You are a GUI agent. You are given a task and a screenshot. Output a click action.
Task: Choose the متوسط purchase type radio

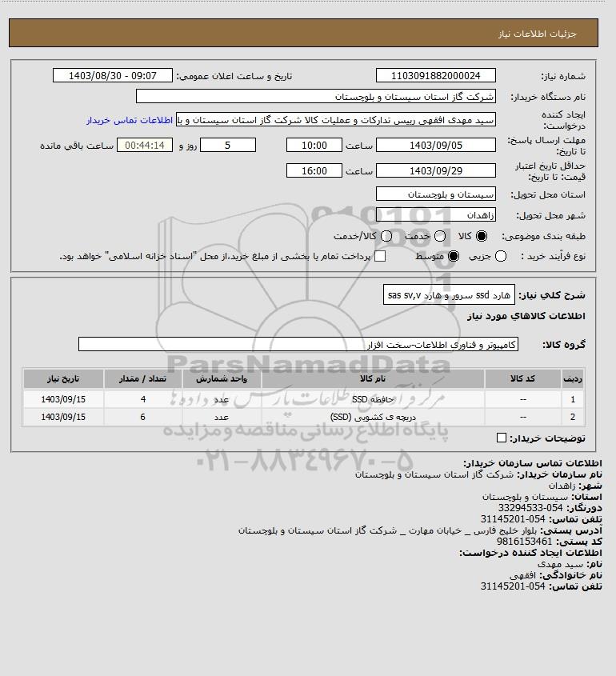(x=454, y=256)
